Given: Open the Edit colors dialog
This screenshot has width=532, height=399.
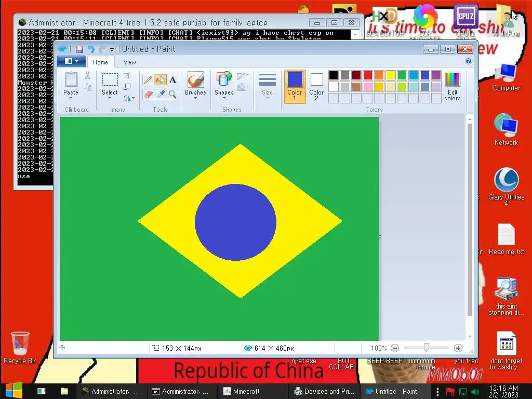Looking at the screenshot, I should pos(453,86).
